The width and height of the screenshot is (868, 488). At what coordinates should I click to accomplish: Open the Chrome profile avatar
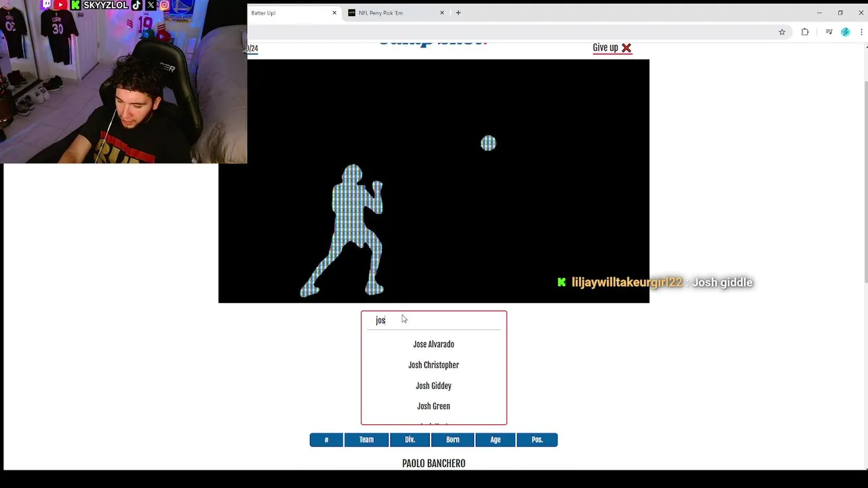click(x=845, y=32)
